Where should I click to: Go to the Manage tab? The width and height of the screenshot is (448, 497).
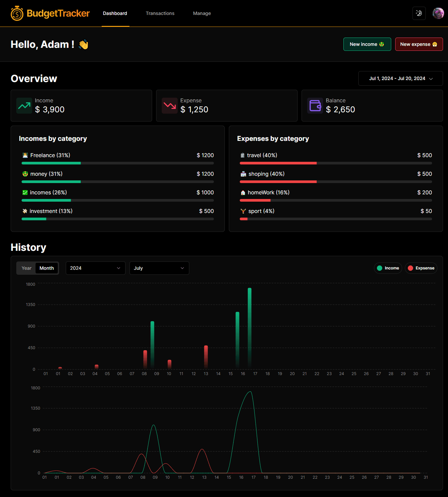202,13
